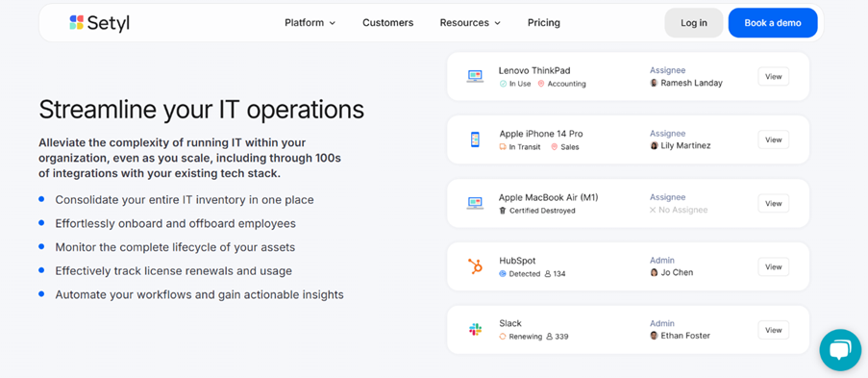Screen dimensions: 868x378
Task: View the HubSpot license
Action: [x=774, y=266]
